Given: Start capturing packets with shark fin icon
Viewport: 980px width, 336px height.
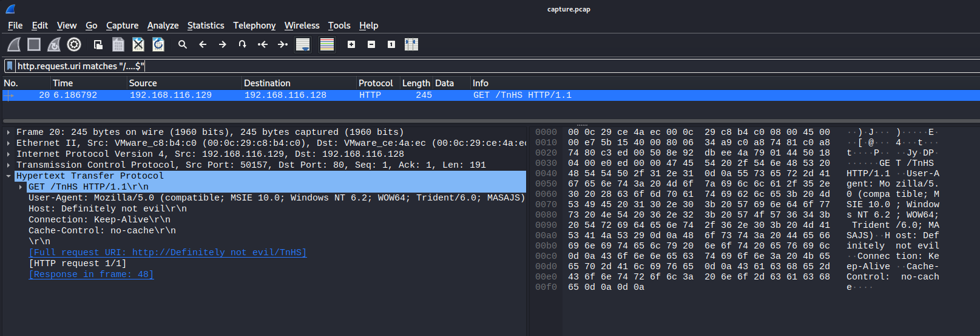Looking at the screenshot, I should point(14,44).
